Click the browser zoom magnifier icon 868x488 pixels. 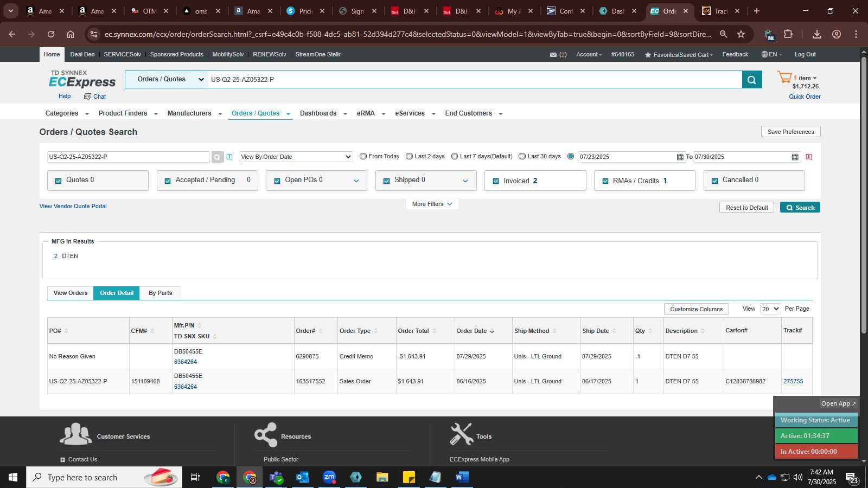(723, 34)
